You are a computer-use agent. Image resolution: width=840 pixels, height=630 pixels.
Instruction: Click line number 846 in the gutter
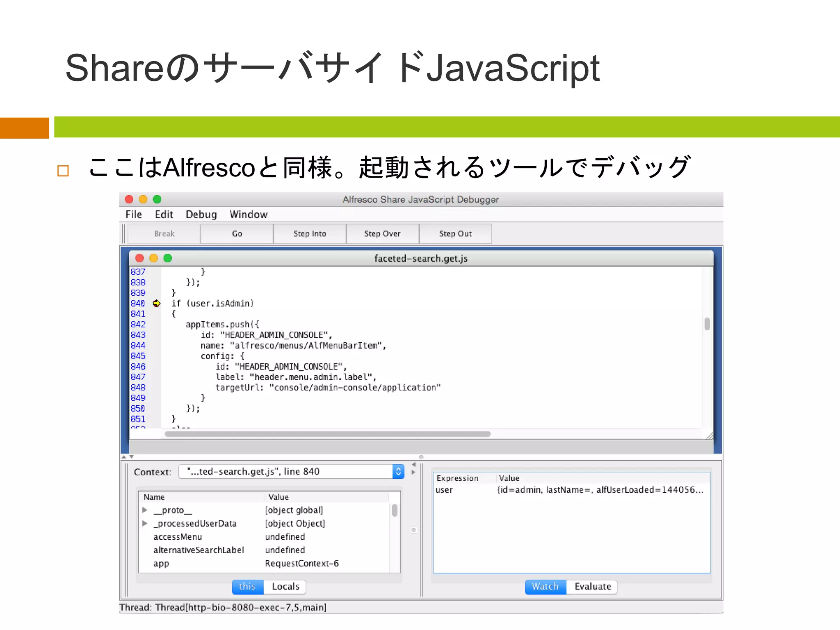[x=138, y=367]
